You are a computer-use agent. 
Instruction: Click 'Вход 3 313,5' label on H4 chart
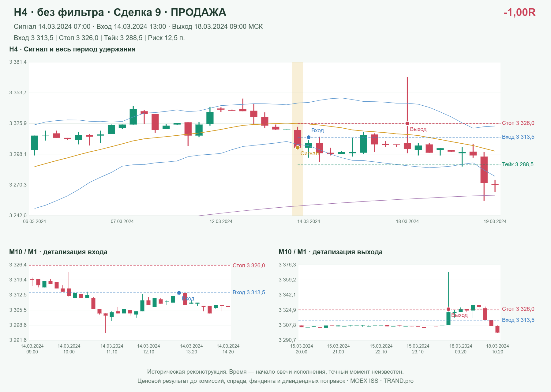coord(518,137)
